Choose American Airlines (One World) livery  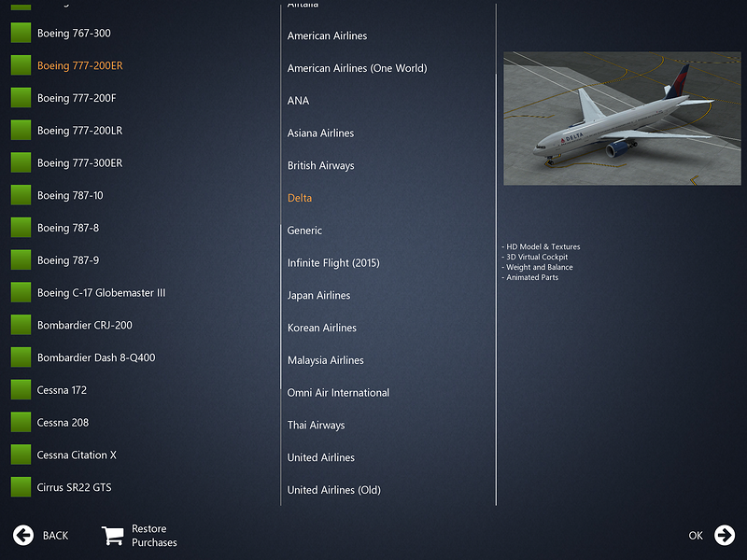358,68
